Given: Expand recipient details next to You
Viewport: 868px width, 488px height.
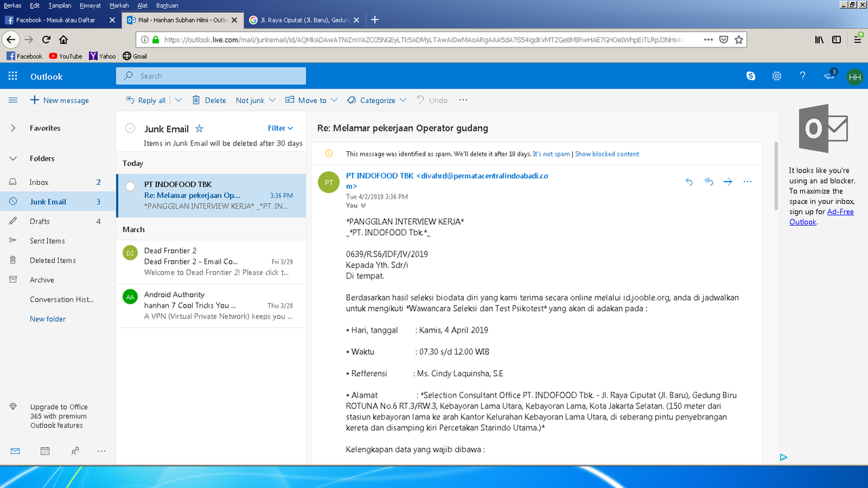Looking at the screenshot, I should pyautogui.click(x=363, y=205).
